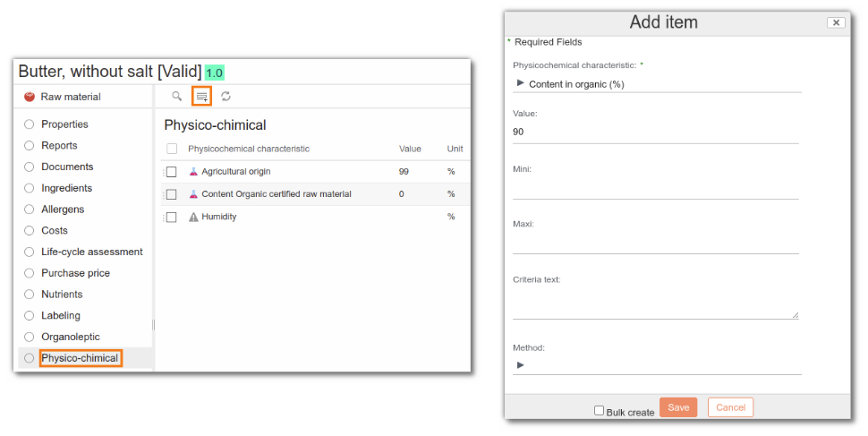The width and height of the screenshot is (868, 436).
Task: Click the warning triangle icon beside Humidity
Action: click(x=193, y=217)
